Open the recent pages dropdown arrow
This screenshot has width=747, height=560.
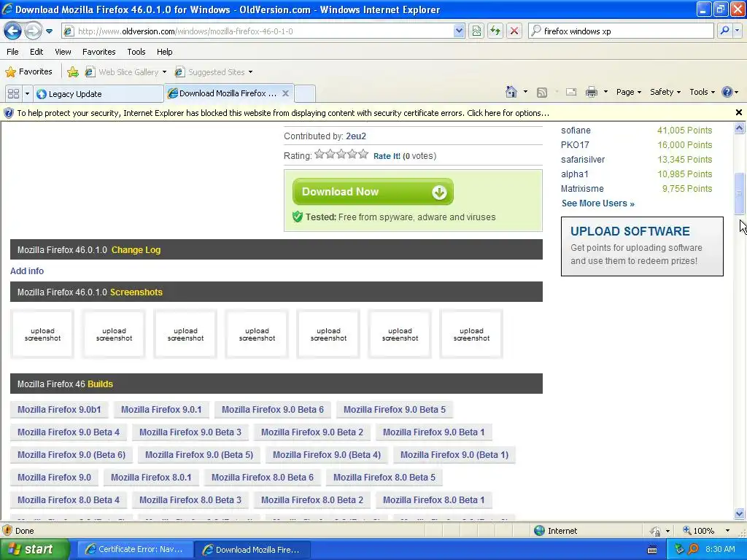point(49,31)
